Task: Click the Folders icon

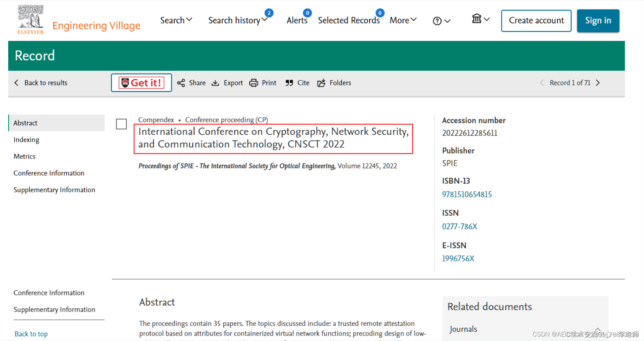Action: (x=321, y=83)
